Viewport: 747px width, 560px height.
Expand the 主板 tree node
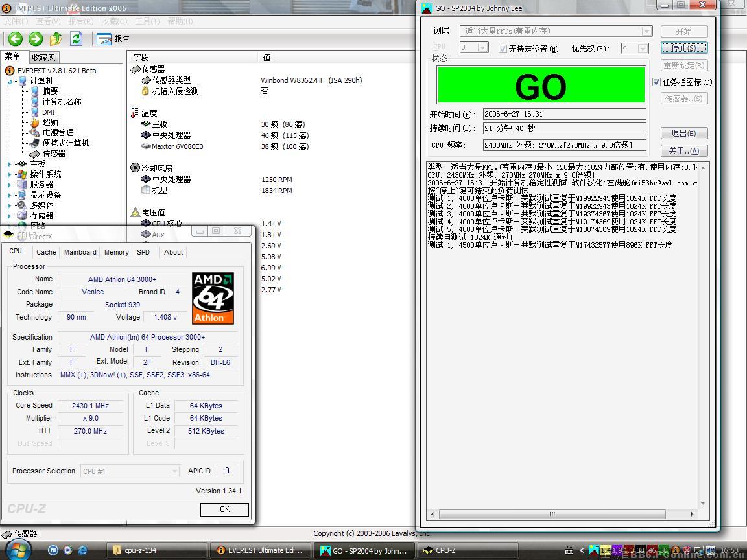[x=10, y=164]
